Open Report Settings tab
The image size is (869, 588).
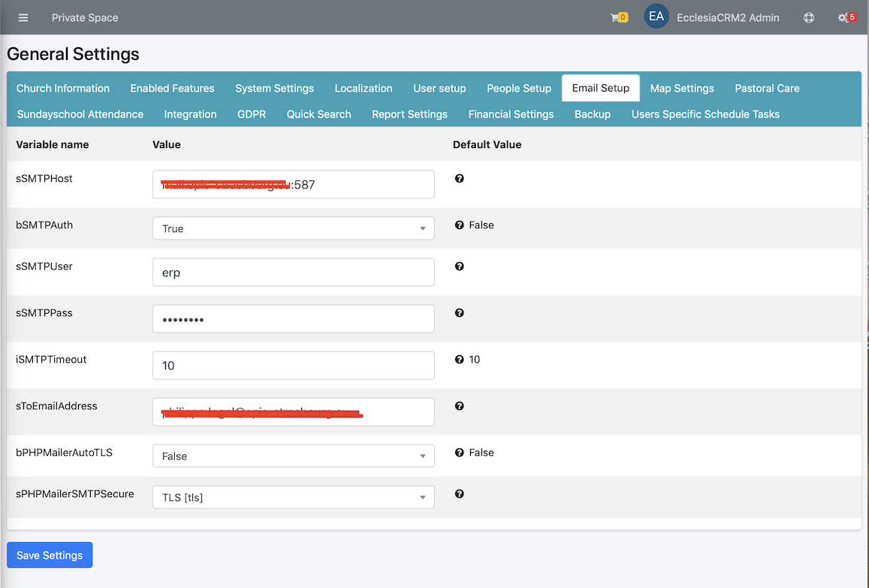pyautogui.click(x=409, y=114)
